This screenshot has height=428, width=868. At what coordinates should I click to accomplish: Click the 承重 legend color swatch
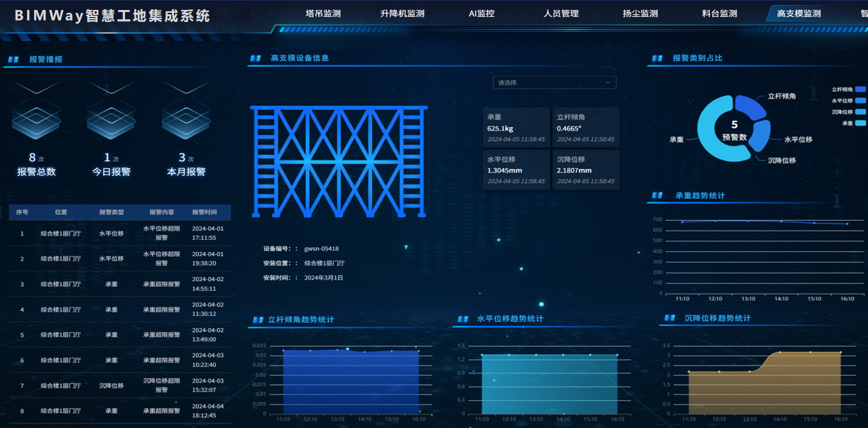[x=860, y=124]
